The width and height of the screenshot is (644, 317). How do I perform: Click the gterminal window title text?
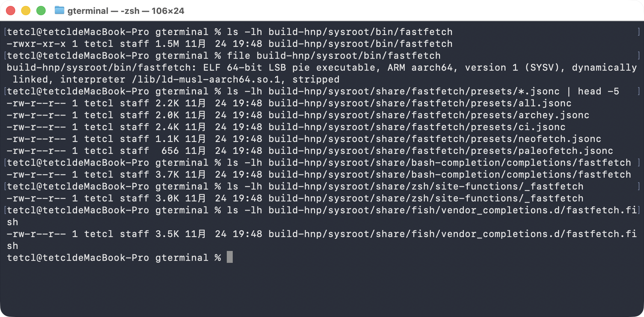coord(125,11)
